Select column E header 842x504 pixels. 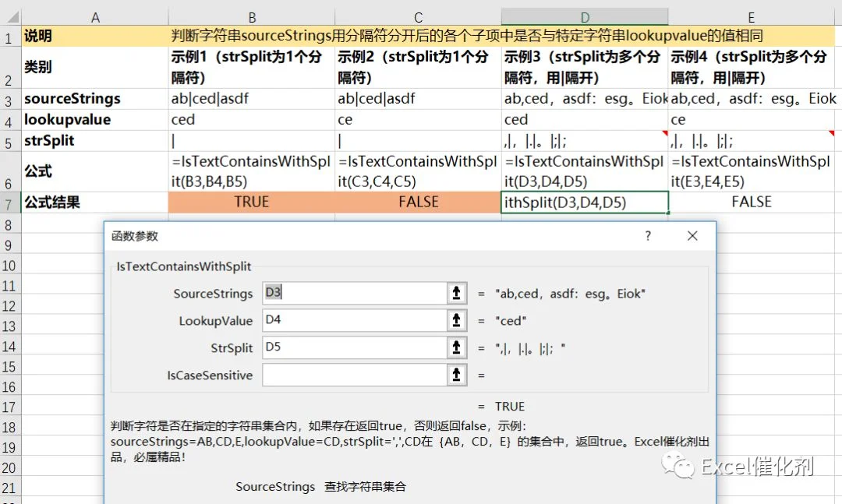coord(752,17)
